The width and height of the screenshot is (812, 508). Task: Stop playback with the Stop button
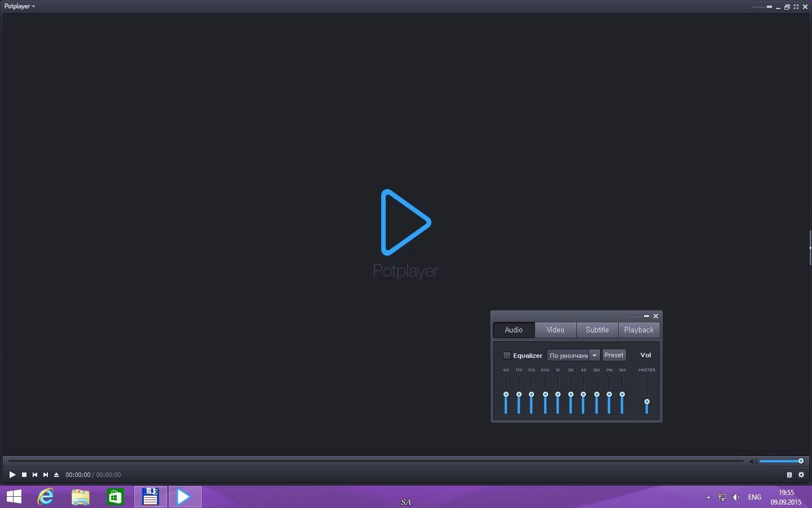point(24,475)
